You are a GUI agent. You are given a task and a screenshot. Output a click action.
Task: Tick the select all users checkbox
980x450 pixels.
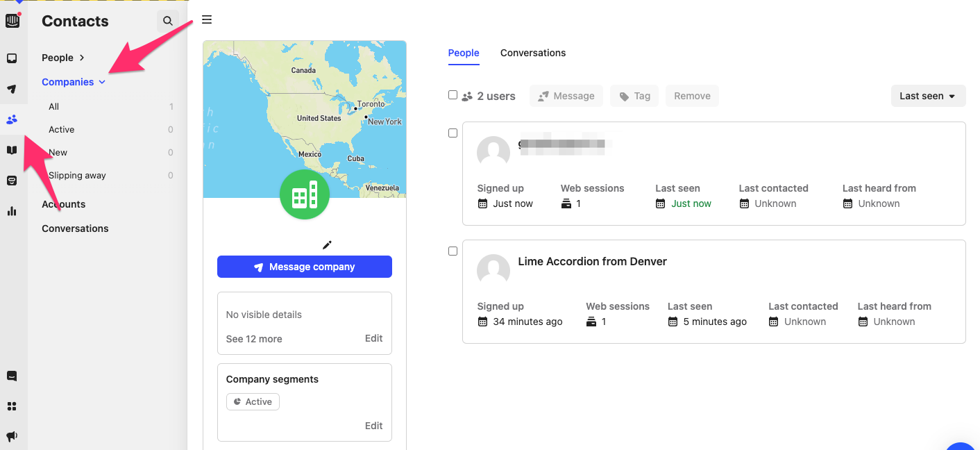point(453,95)
